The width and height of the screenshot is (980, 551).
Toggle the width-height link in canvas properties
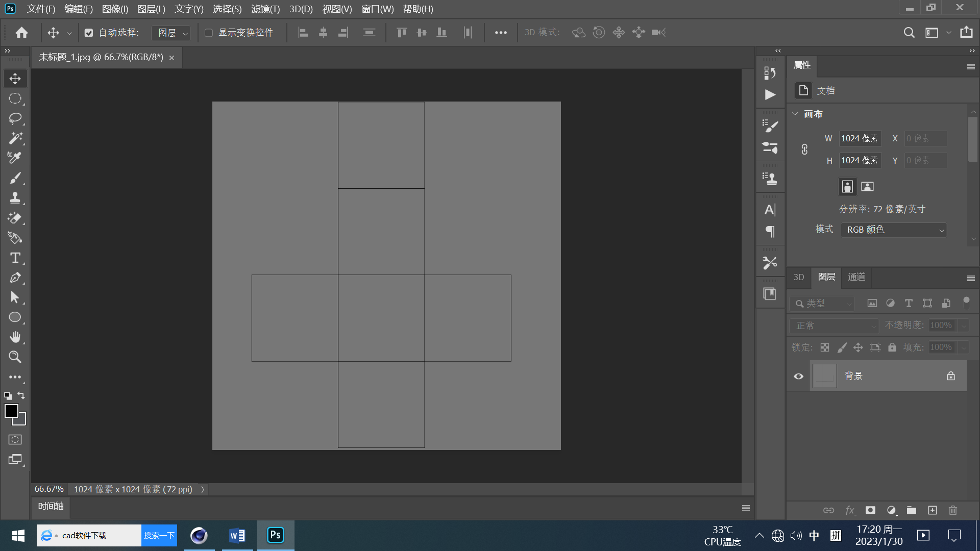pos(804,149)
